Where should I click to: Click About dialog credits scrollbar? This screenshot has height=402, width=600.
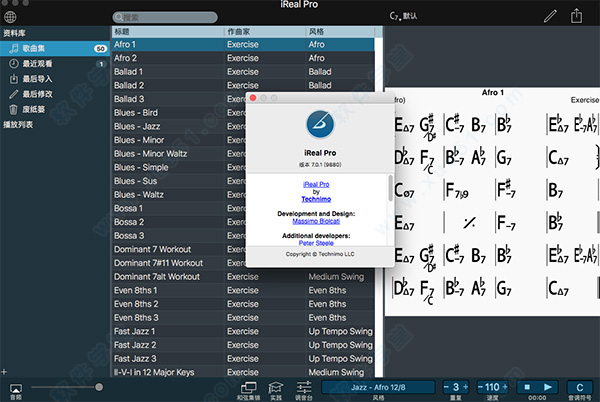pos(390,187)
